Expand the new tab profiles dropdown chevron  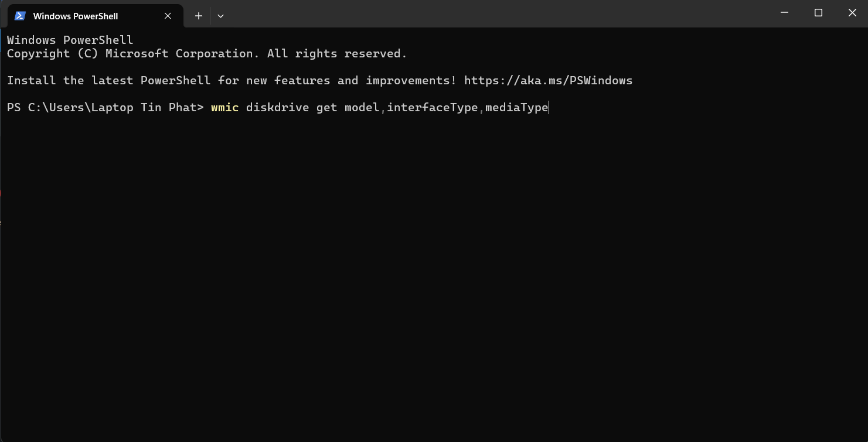220,16
